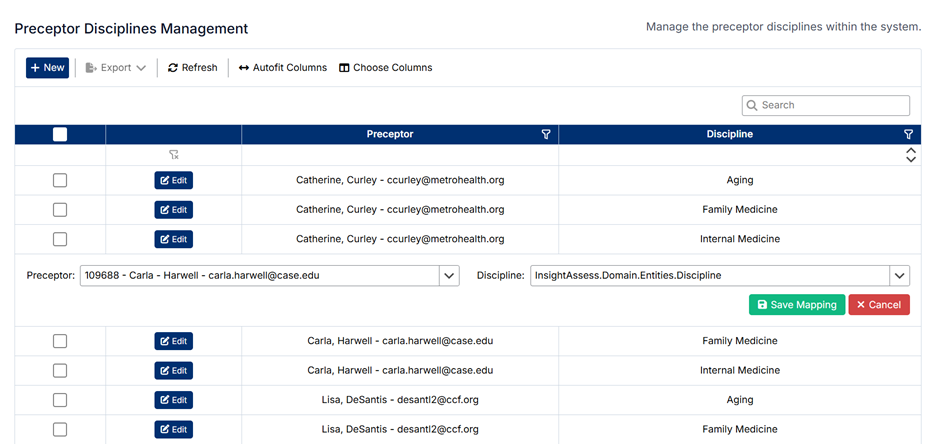Image resolution: width=940 pixels, height=444 pixels.
Task: Select the Carla Harwell Internal Medicine checkbox
Action: coord(60,370)
